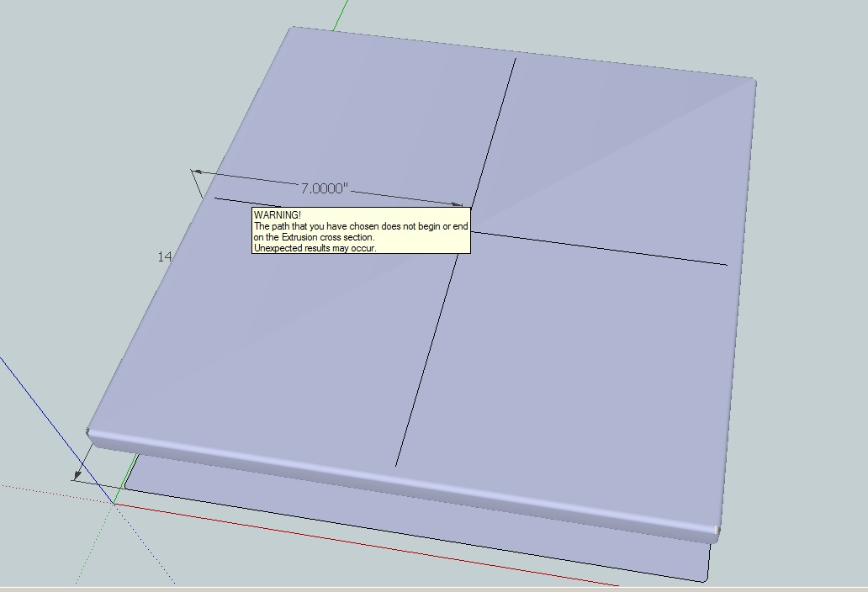Select the bottom endpoint of the long black line

coord(396,465)
